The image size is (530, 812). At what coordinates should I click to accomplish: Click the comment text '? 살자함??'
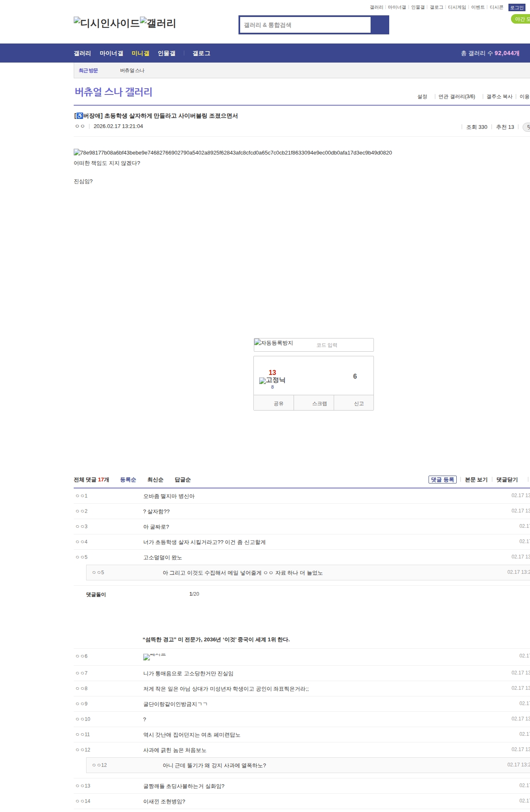pos(157,512)
